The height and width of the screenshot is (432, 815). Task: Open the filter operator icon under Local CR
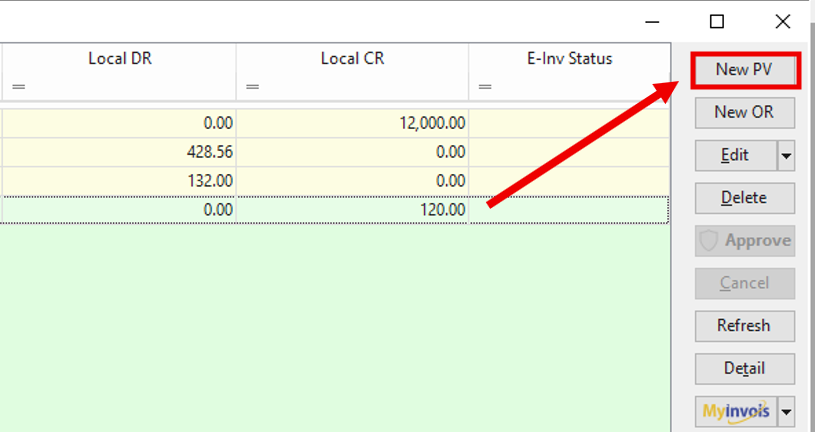click(x=252, y=87)
